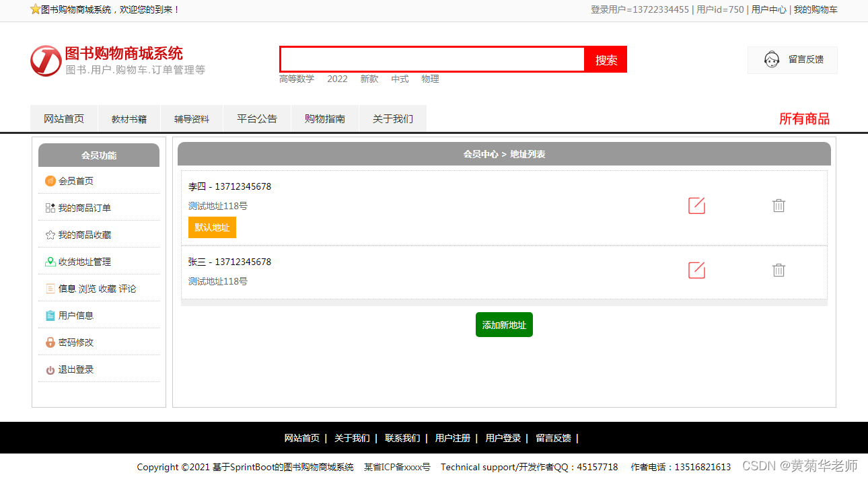This screenshot has width=868, height=479.
Task: Click the 会员中心 > 地址列表 header
Action: coord(504,154)
